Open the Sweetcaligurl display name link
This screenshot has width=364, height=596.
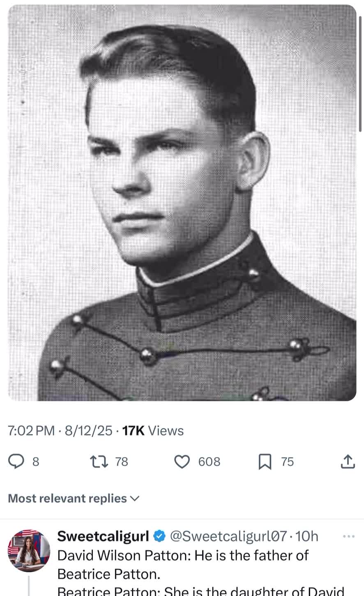pyautogui.click(x=103, y=536)
